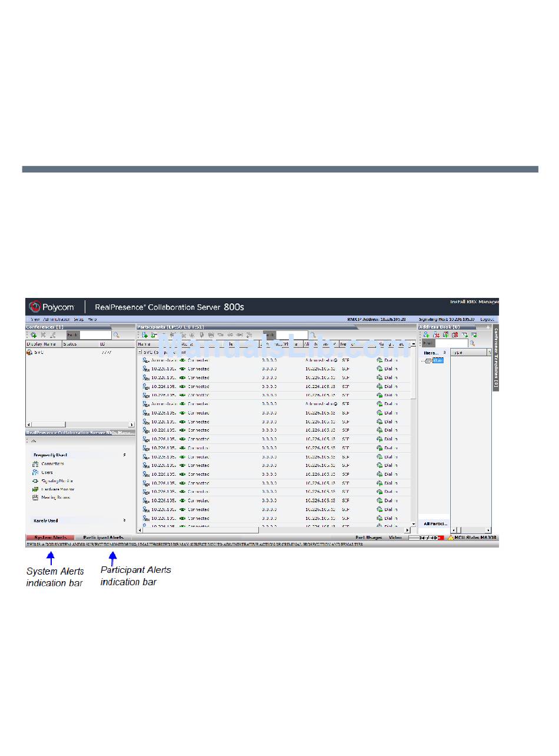The image size is (559, 756).
Task: Click the search magnifier in Participants toolbar
Action: [313, 335]
